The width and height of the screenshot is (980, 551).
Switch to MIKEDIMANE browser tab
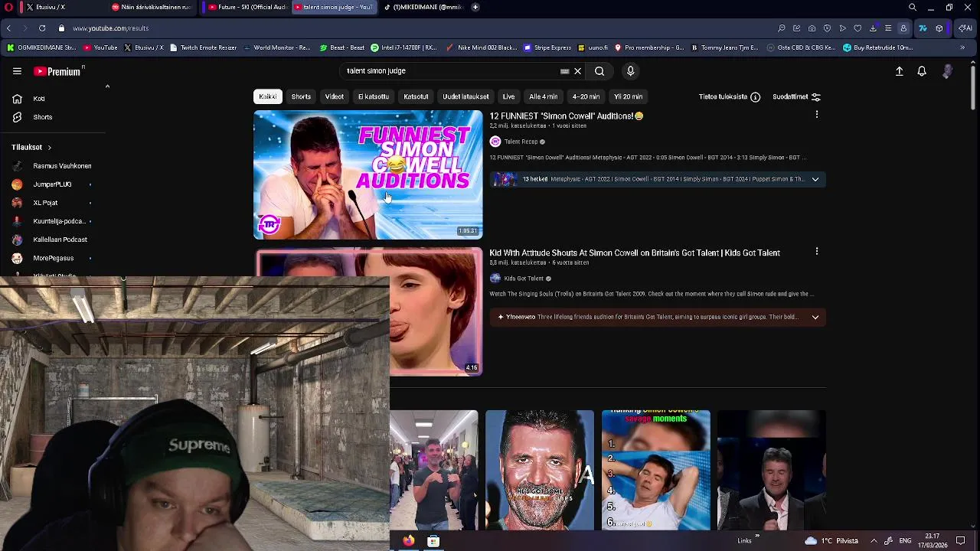tap(423, 7)
